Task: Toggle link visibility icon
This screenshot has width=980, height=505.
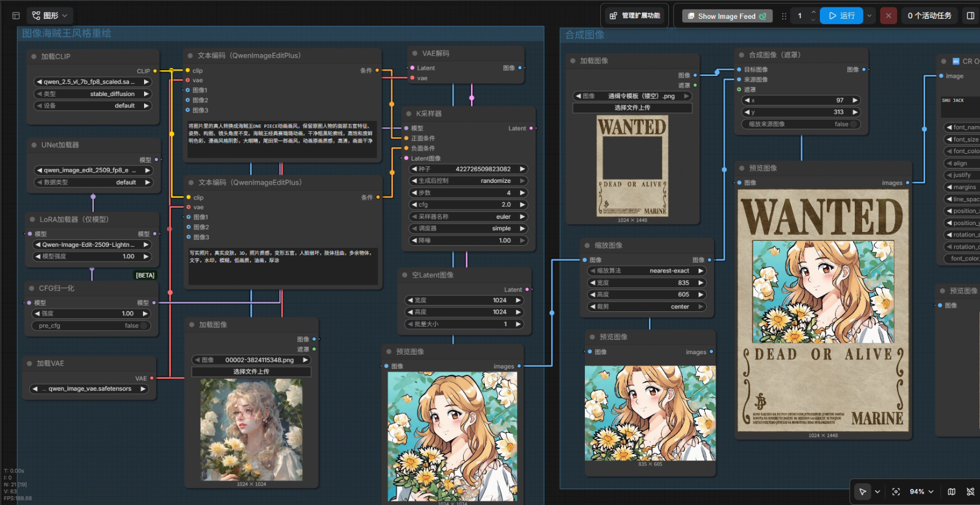Action: tap(970, 491)
